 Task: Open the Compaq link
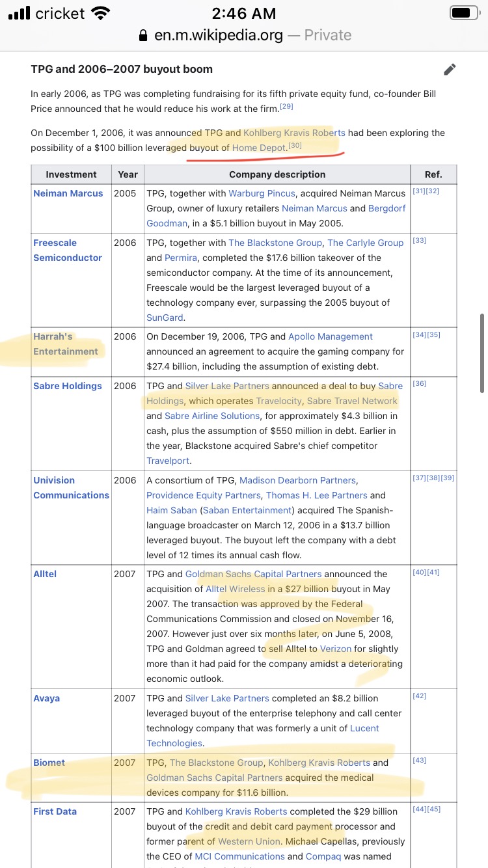(323, 856)
